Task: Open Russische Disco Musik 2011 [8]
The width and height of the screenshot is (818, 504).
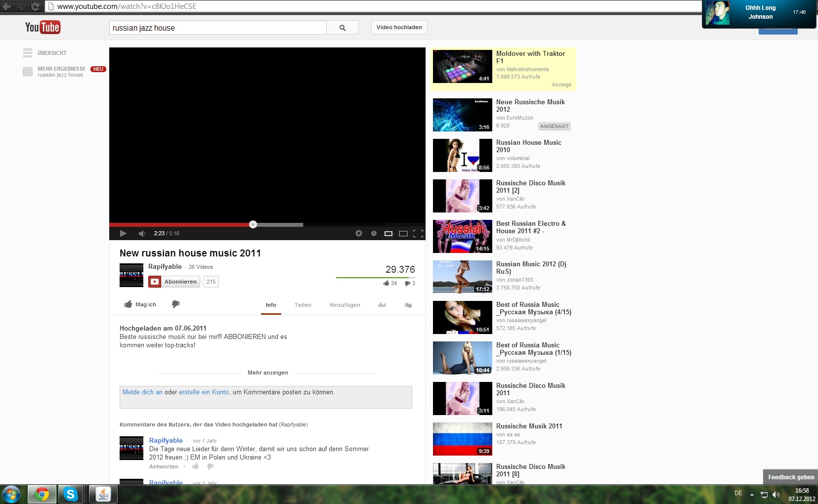Action: (x=531, y=470)
